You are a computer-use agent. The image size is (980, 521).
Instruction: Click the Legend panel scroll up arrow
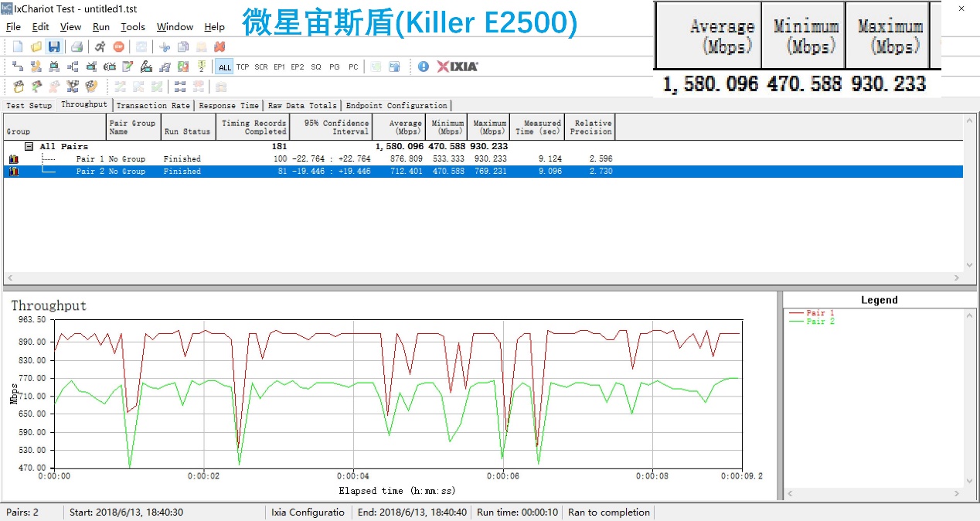(x=971, y=314)
